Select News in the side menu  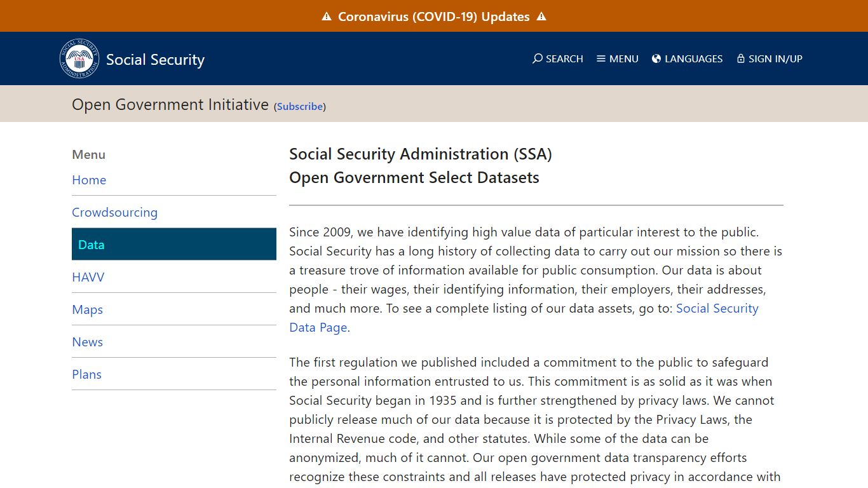[87, 342]
